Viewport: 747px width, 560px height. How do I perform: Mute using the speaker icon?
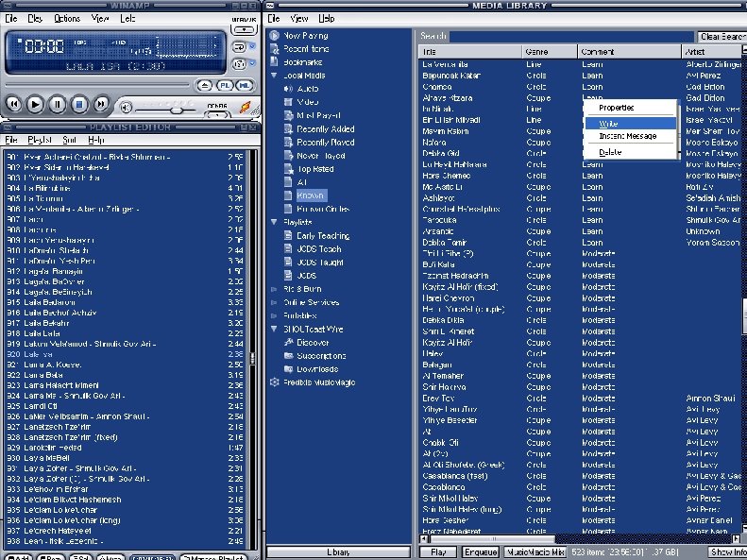click(x=125, y=108)
